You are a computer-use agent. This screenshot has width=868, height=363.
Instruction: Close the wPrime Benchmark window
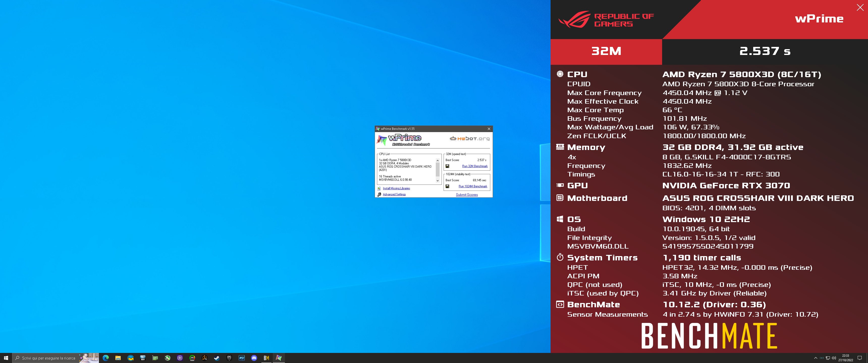point(489,129)
